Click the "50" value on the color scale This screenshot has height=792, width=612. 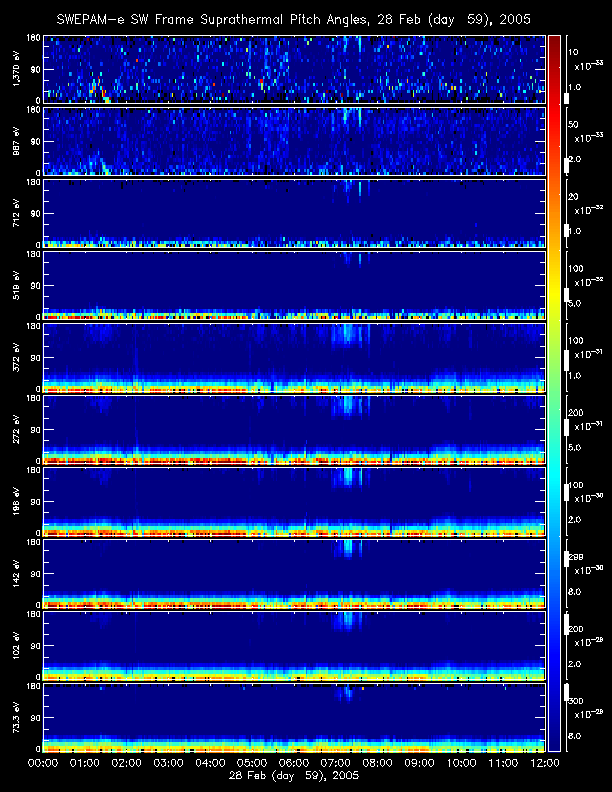(573, 125)
